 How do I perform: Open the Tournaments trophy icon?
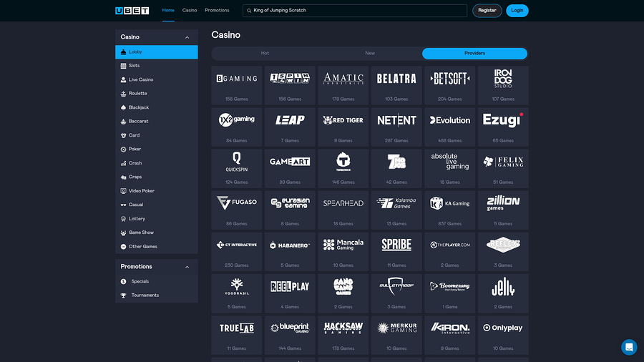coord(123,295)
